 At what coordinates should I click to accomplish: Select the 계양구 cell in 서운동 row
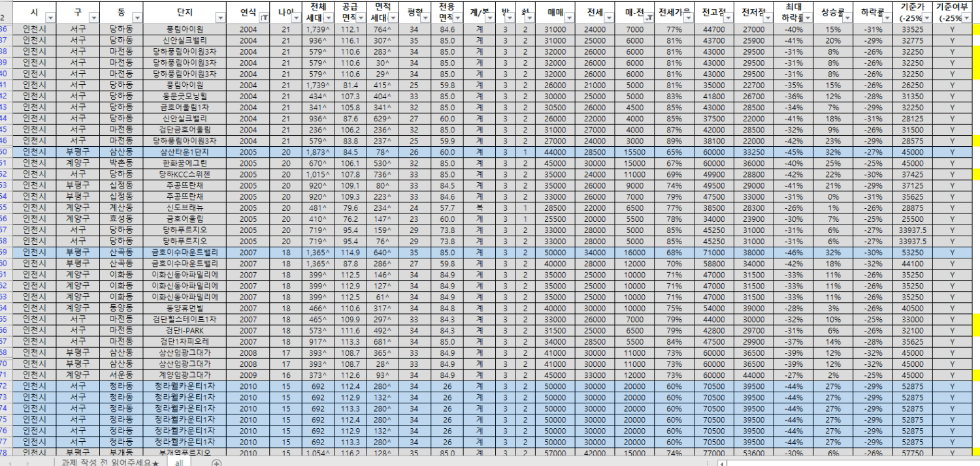pyautogui.click(x=78, y=375)
